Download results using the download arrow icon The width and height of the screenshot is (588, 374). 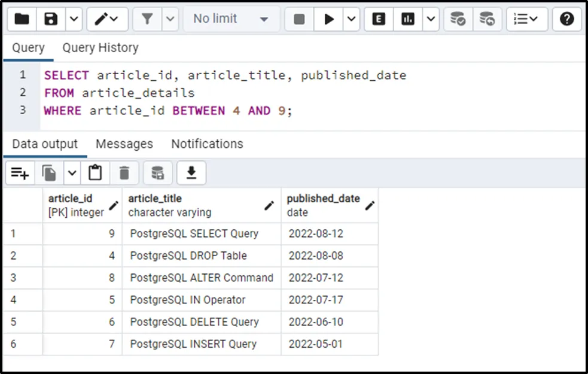(191, 173)
